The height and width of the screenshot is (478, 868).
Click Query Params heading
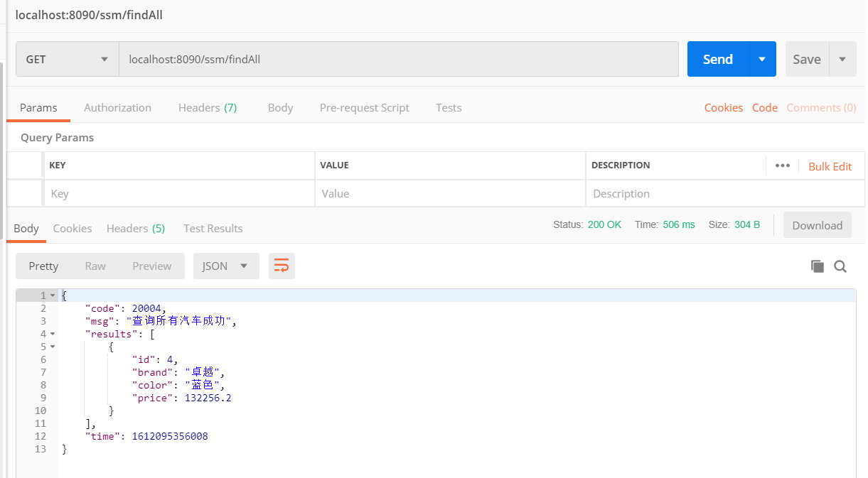click(x=57, y=137)
